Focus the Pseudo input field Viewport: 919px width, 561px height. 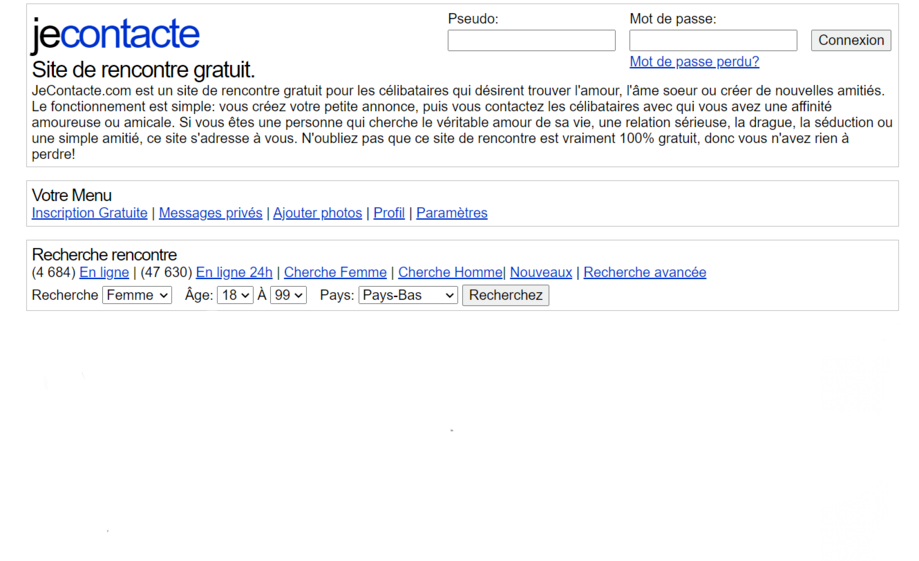pyautogui.click(x=532, y=40)
